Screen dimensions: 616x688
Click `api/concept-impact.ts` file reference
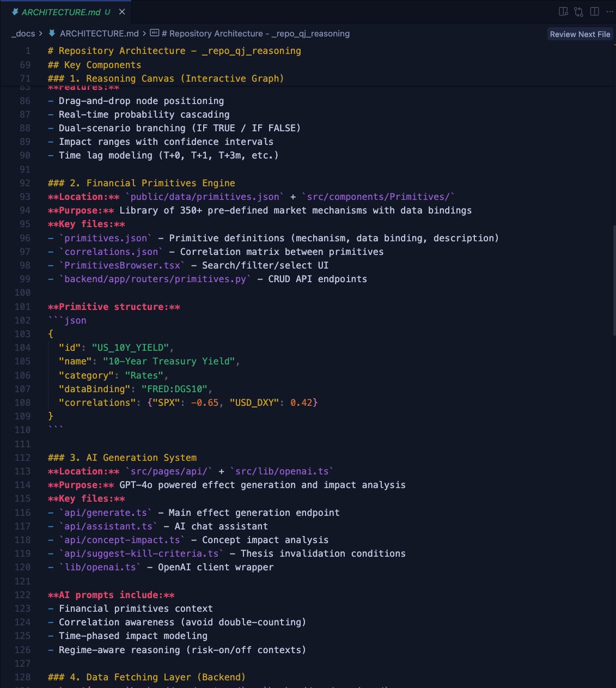[123, 540]
